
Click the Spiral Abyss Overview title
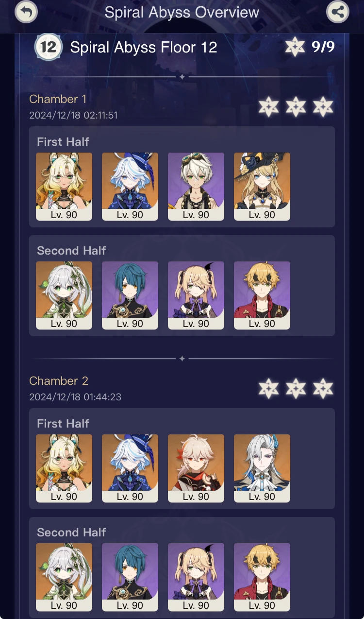(182, 13)
